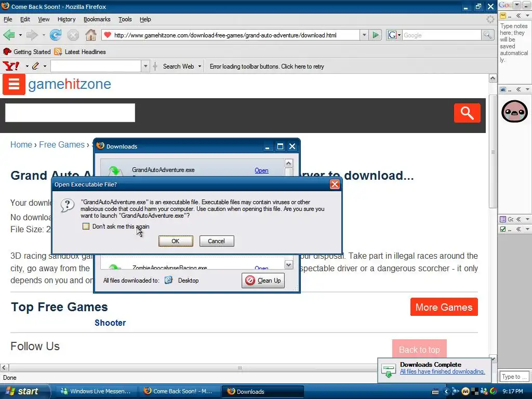Open the Yahoo! logo dropdown arrow
Image resolution: width=532 pixels, height=399 pixels.
click(27, 66)
